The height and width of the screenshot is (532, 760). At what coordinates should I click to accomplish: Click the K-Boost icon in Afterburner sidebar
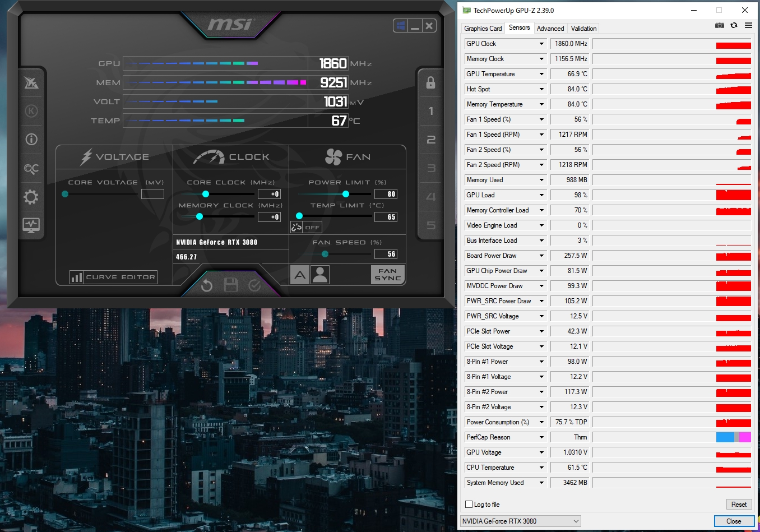point(31,111)
